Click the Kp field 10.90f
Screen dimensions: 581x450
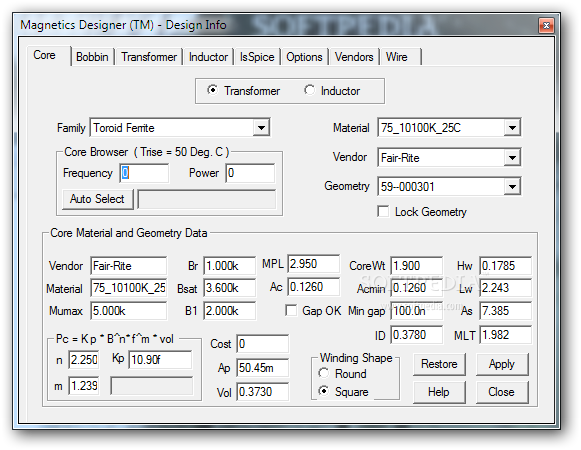click(x=160, y=360)
